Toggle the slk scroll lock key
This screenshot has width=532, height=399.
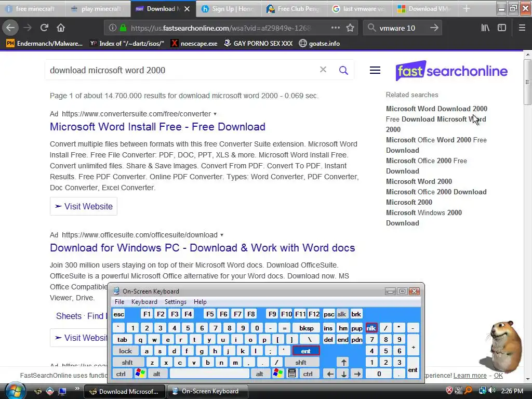point(342,314)
